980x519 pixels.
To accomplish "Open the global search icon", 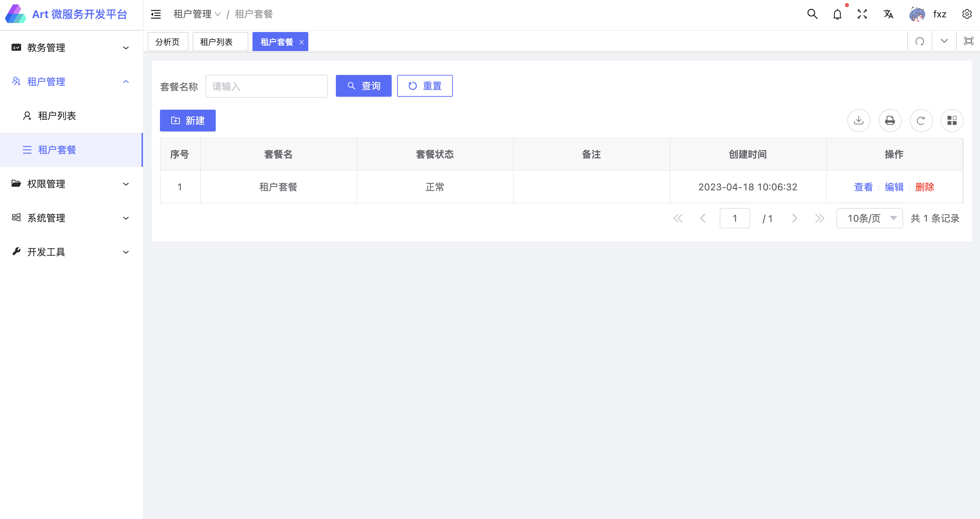I will point(812,14).
